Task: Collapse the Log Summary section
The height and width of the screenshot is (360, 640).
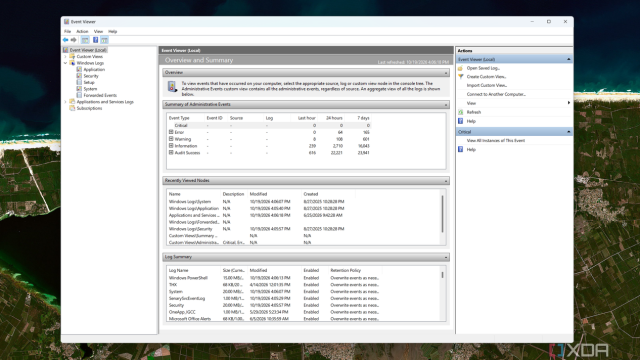Action: [446, 257]
